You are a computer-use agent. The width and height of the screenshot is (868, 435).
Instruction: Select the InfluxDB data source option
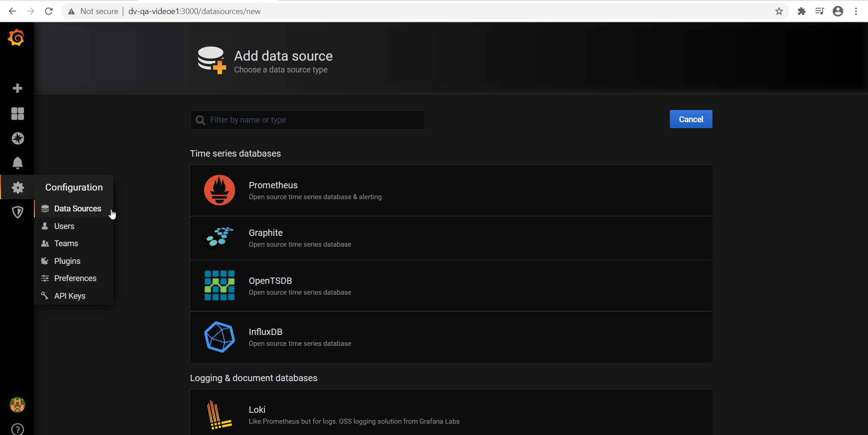coord(451,337)
